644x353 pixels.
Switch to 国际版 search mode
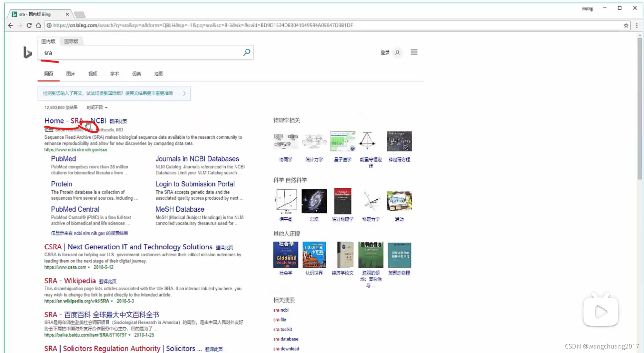tap(71, 41)
